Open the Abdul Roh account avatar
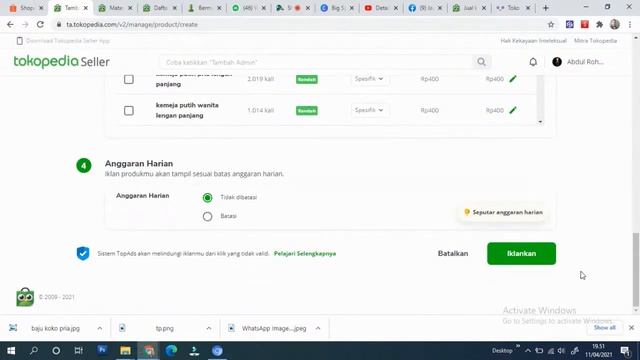Screen dimensions: 640x360 coord(557,62)
